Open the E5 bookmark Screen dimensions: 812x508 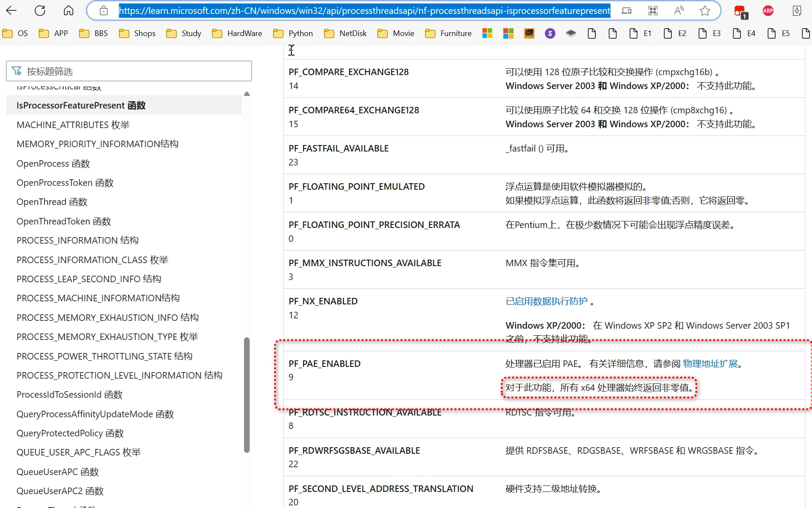779,33
